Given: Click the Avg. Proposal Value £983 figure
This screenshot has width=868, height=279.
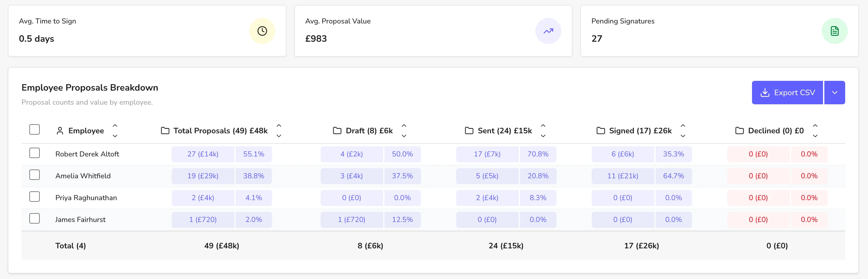Looking at the screenshot, I should 316,39.
